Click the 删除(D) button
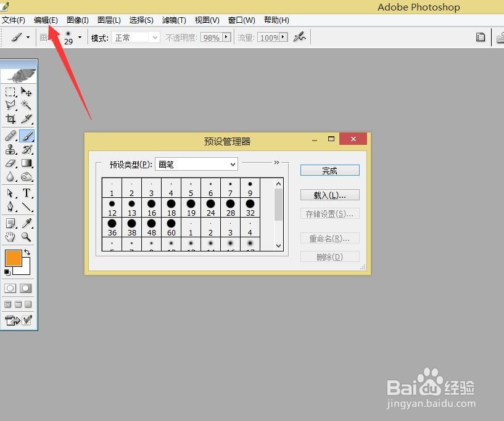The height and width of the screenshot is (421, 504). [x=330, y=257]
